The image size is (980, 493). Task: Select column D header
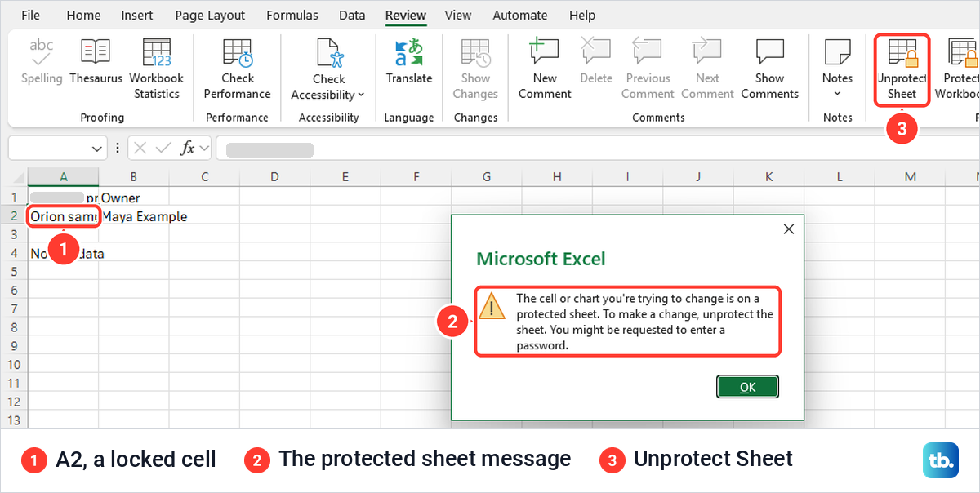pos(274,176)
